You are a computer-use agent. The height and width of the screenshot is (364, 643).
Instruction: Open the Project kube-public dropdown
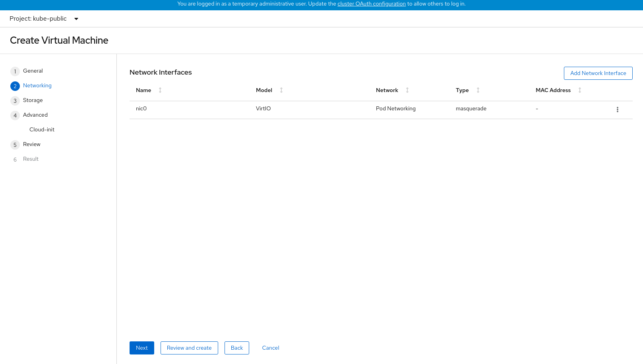tap(44, 19)
